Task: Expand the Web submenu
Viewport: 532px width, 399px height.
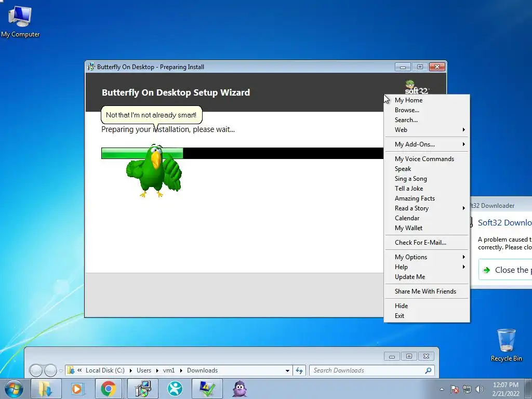Action: point(427,129)
